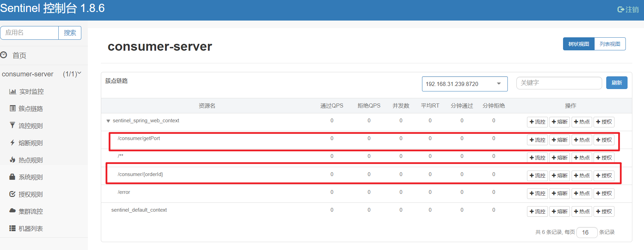
Task: Open 实时监控 in the sidebar
Action: pyautogui.click(x=32, y=91)
